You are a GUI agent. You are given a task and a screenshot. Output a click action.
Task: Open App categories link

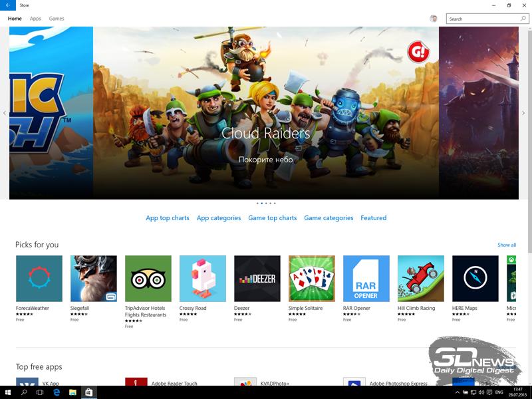tap(219, 218)
